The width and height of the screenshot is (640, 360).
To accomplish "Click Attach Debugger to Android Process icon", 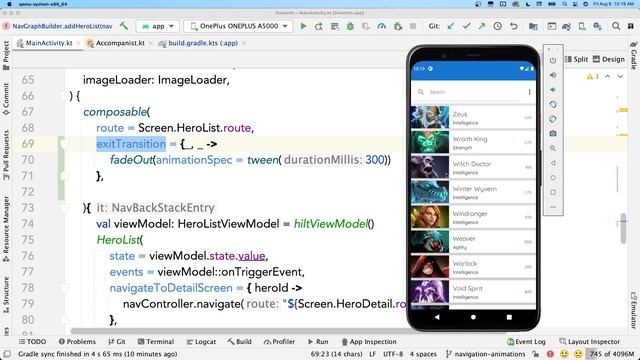I will (x=398, y=26).
